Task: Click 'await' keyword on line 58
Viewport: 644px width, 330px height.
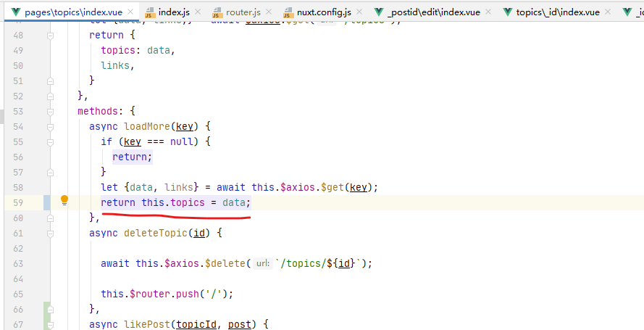Action: coord(231,187)
